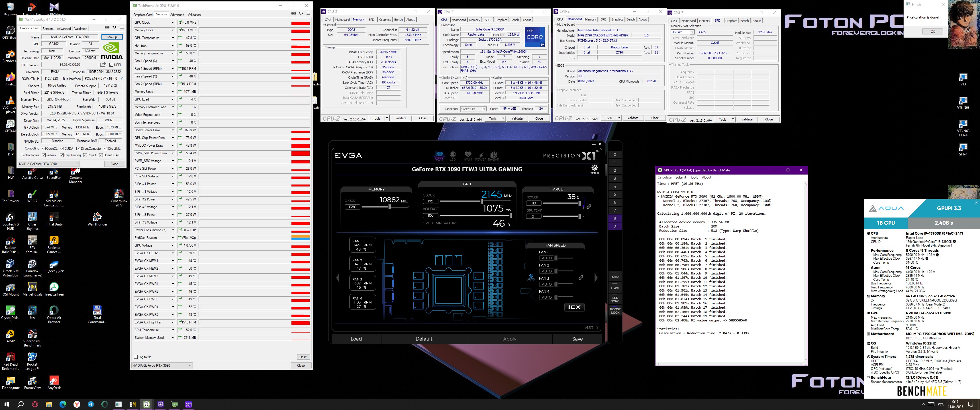This screenshot has height=410, width=980.
Task: Toggle the CUDA checkbox in GPU-Z
Action: pos(62,149)
